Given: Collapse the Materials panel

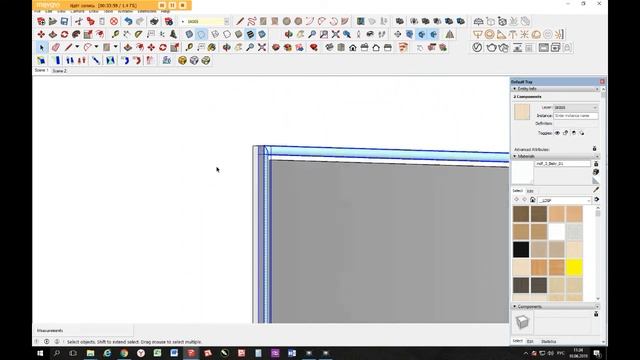Looking at the screenshot, I should (515, 156).
